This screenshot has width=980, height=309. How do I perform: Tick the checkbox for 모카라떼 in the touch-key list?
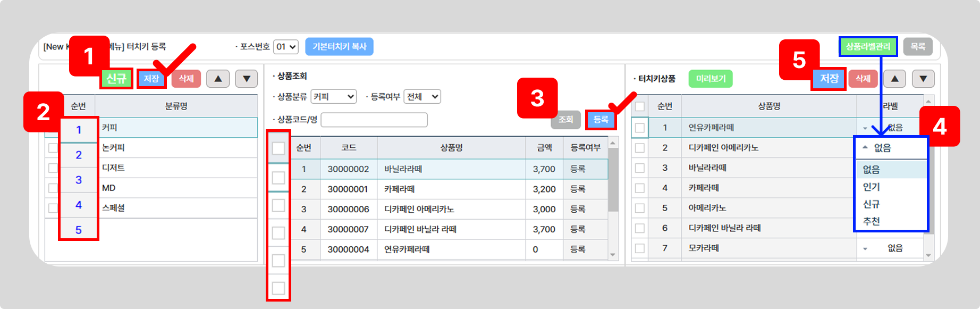point(640,248)
